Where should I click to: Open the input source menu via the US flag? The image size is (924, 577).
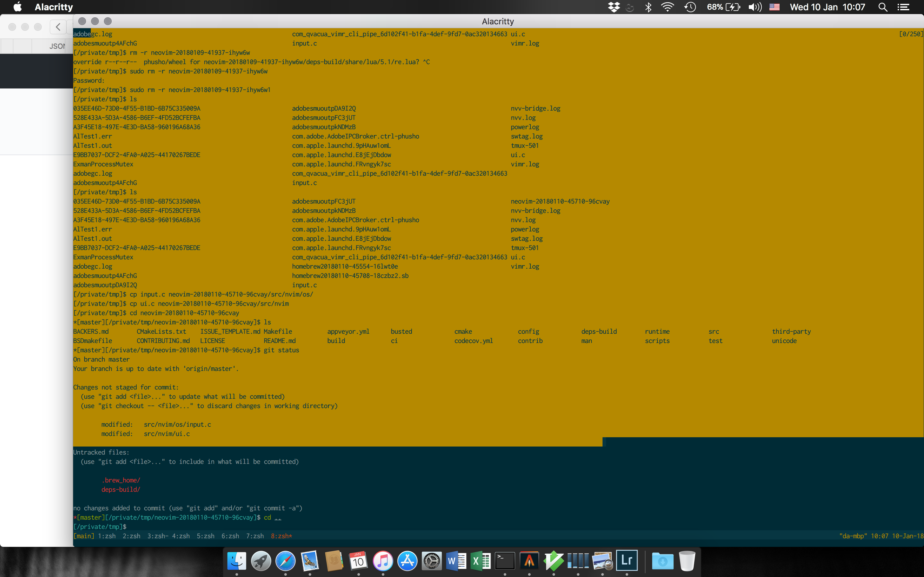774,7
